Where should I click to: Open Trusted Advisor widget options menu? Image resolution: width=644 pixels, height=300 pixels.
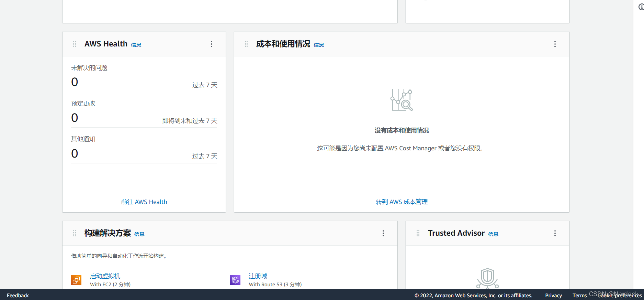click(x=555, y=233)
